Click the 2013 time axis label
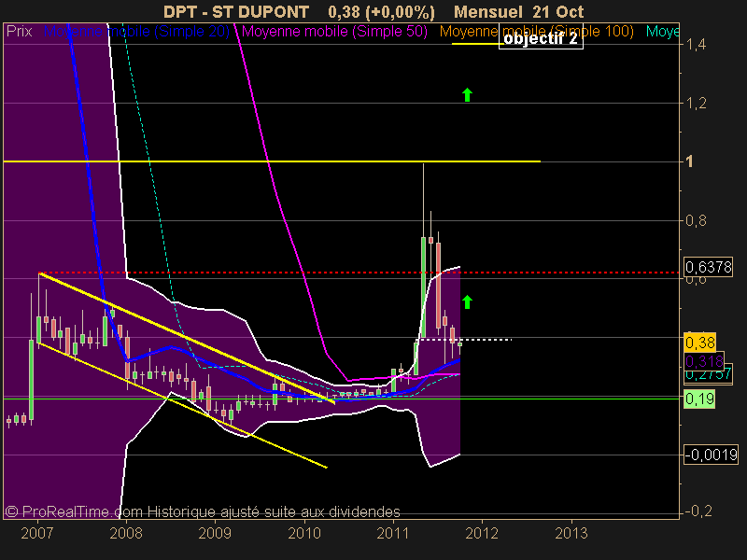 [x=571, y=533]
